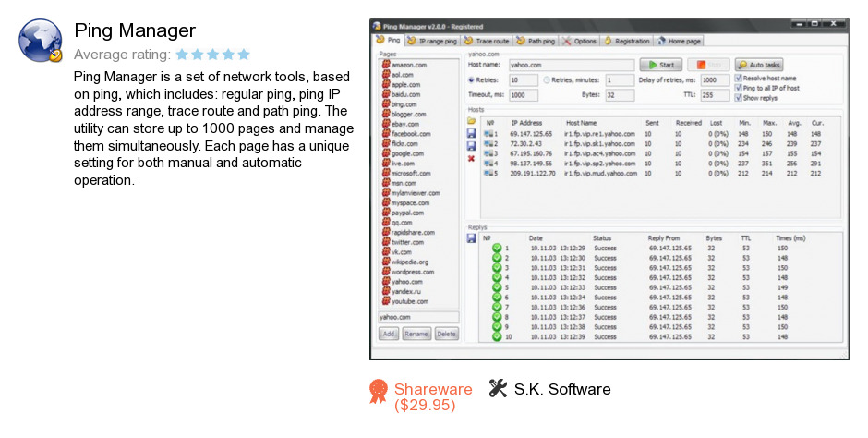The image size is (868, 438).
Task: Select microsoft.com in the Pages list
Action: (x=411, y=174)
